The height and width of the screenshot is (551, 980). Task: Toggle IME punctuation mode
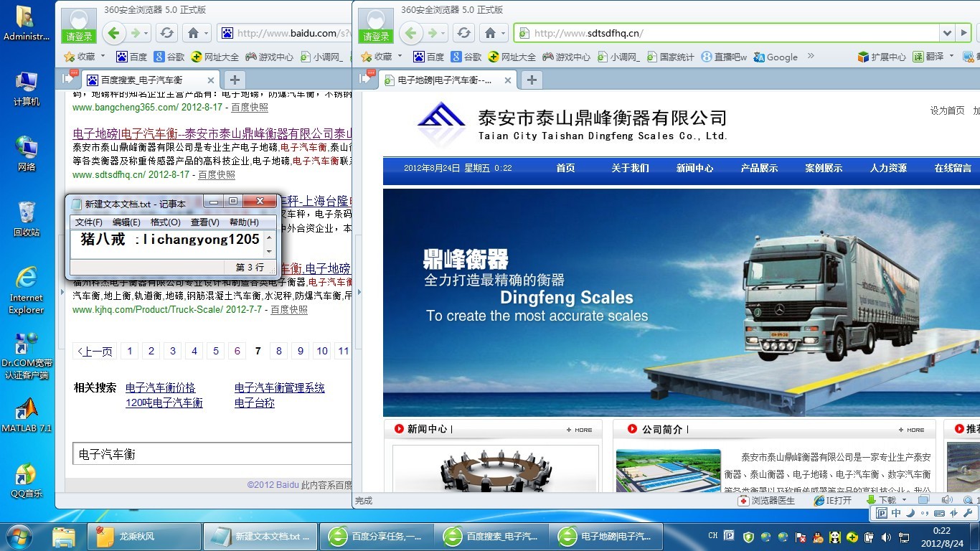tap(924, 513)
